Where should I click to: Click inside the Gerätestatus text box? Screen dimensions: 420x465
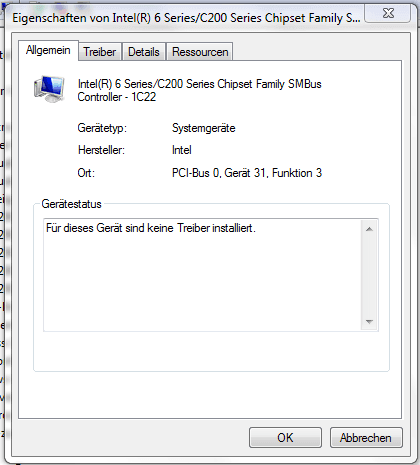click(x=202, y=275)
